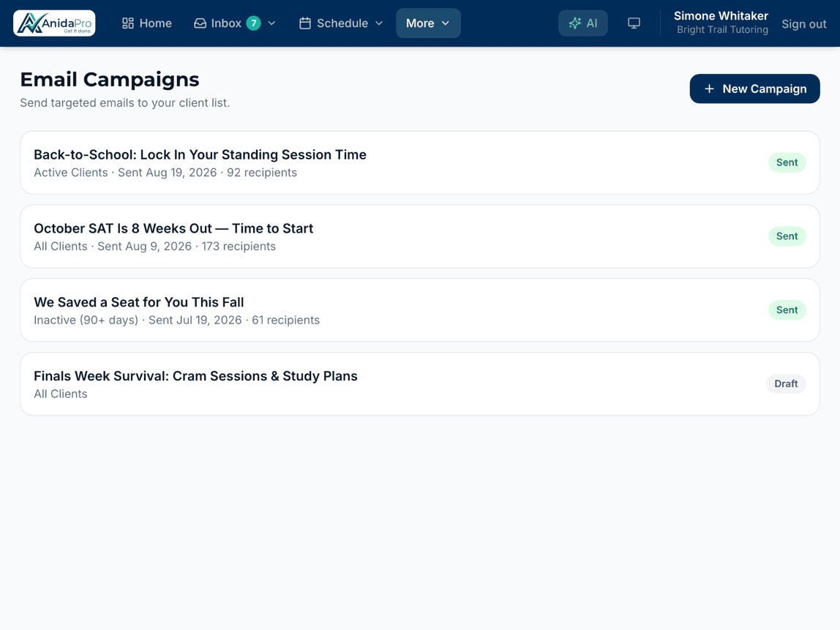Click Sent badge on October SAT campaign
The image size is (840, 630).
(x=787, y=236)
